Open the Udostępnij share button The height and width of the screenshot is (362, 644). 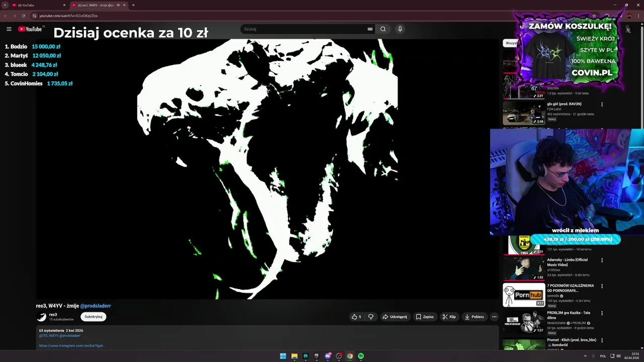pyautogui.click(x=395, y=317)
